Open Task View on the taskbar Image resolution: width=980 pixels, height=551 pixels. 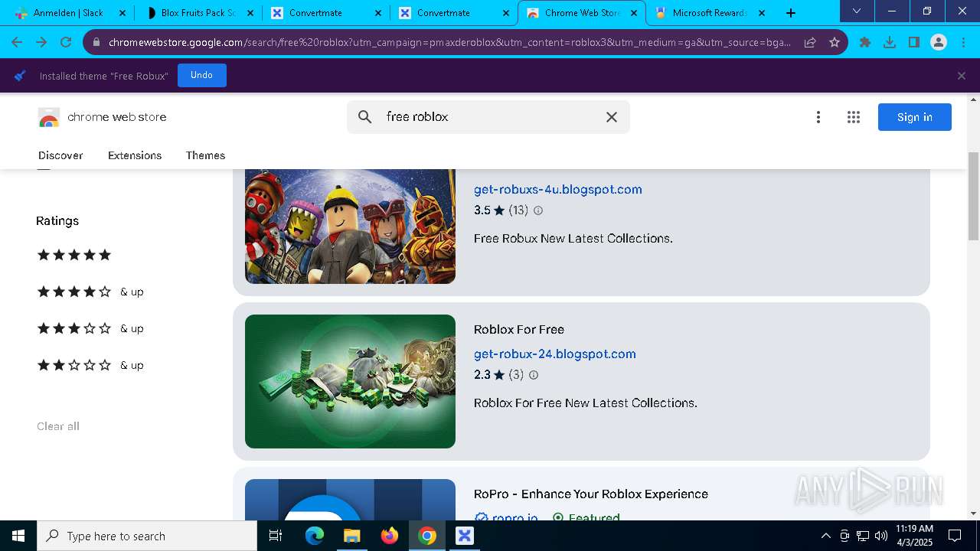[x=276, y=536]
